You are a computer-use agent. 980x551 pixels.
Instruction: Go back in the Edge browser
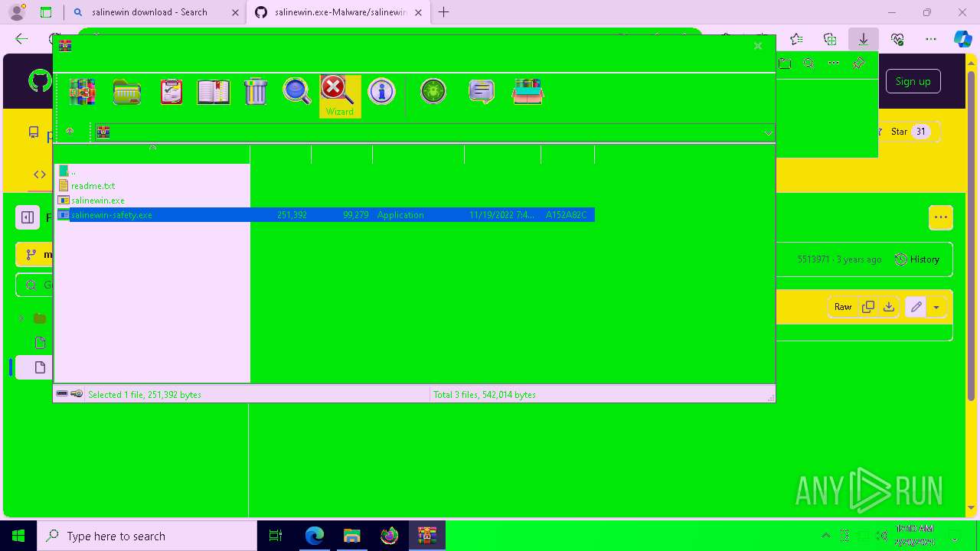[x=21, y=39]
